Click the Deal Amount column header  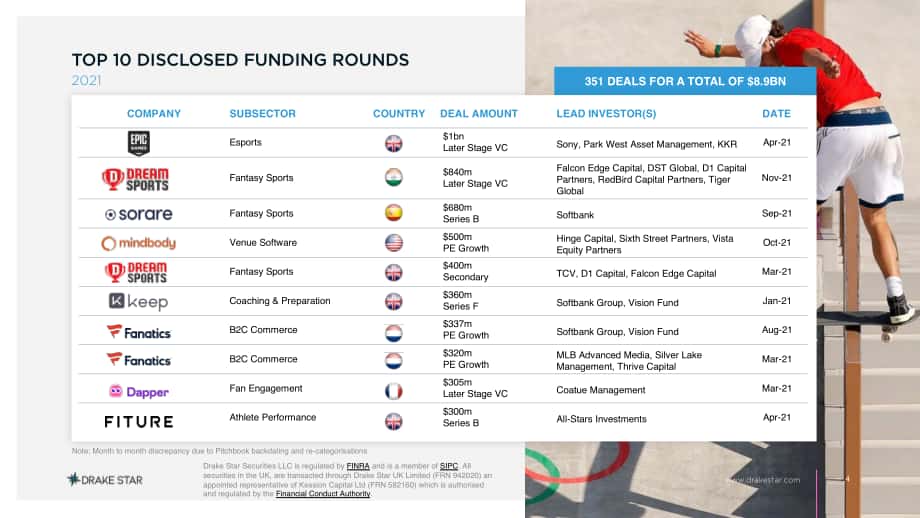coord(479,114)
